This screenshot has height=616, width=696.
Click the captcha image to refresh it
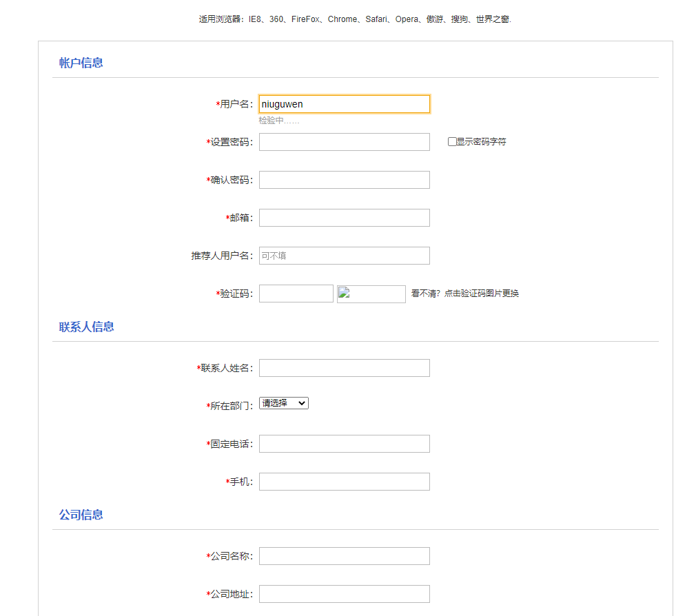[x=371, y=294]
